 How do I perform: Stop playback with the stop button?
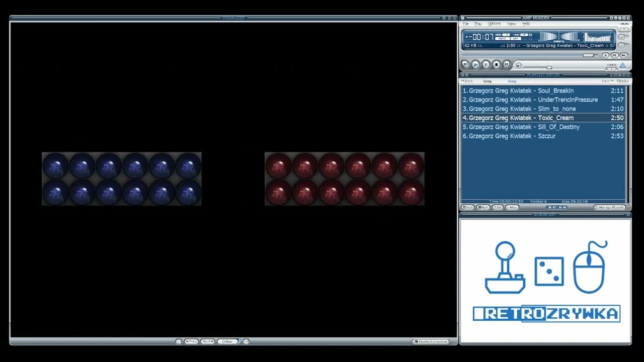tap(497, 64)
